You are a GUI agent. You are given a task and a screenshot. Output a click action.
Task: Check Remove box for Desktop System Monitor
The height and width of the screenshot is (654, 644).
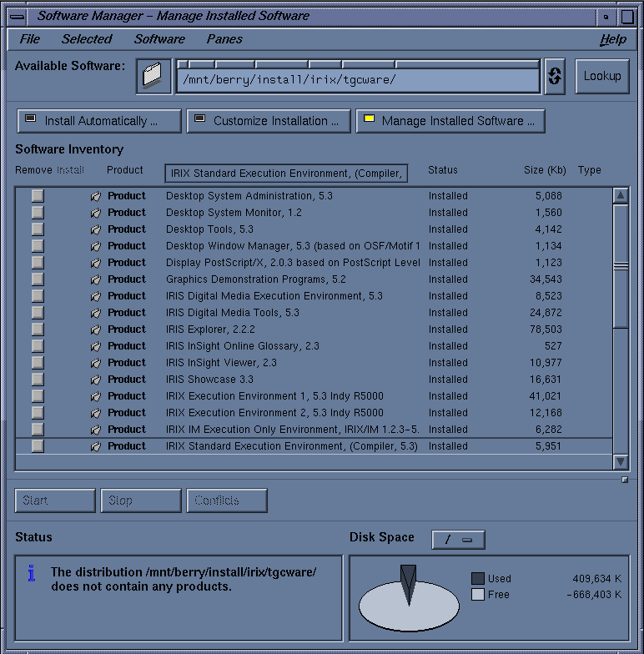click(x=38, y=212)
